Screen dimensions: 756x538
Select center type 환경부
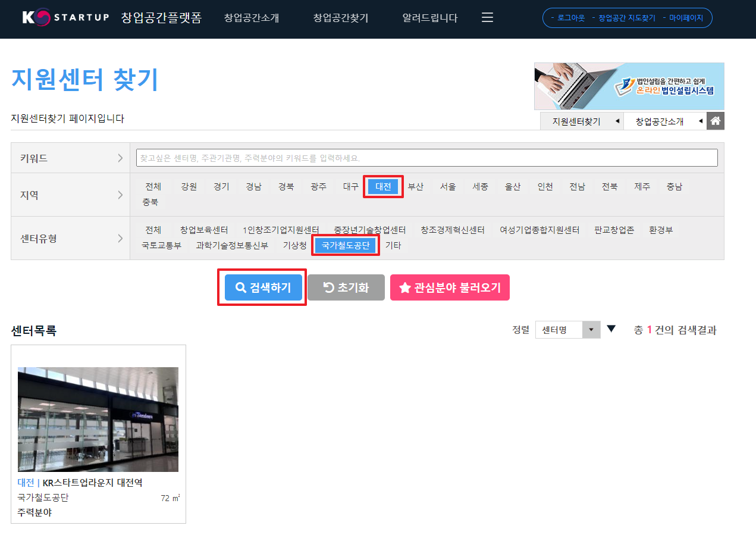661,230
